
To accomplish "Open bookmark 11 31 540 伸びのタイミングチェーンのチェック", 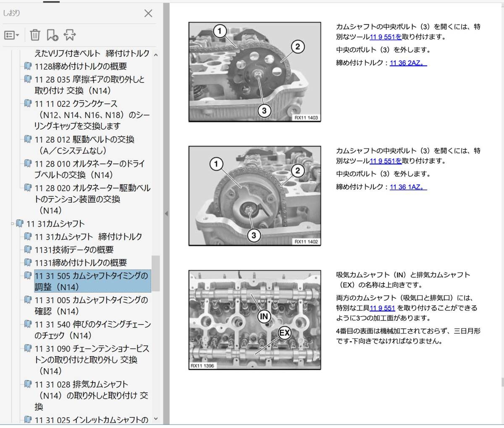I will coord(92,330).
